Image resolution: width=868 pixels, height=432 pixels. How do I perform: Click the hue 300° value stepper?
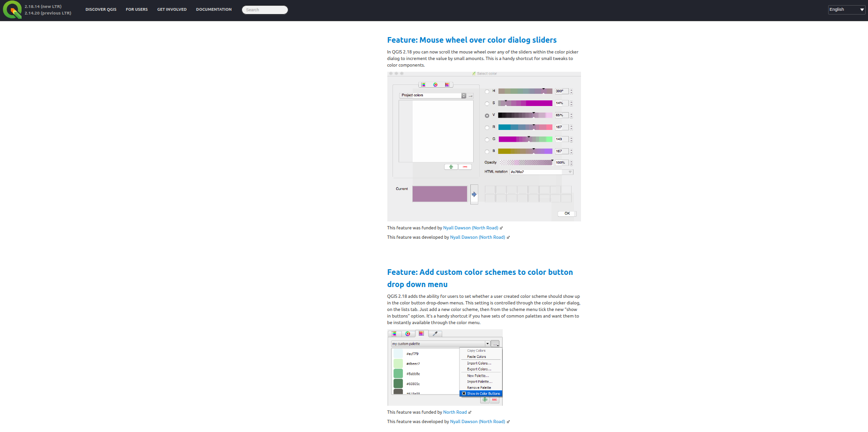(x=571, y=91)
